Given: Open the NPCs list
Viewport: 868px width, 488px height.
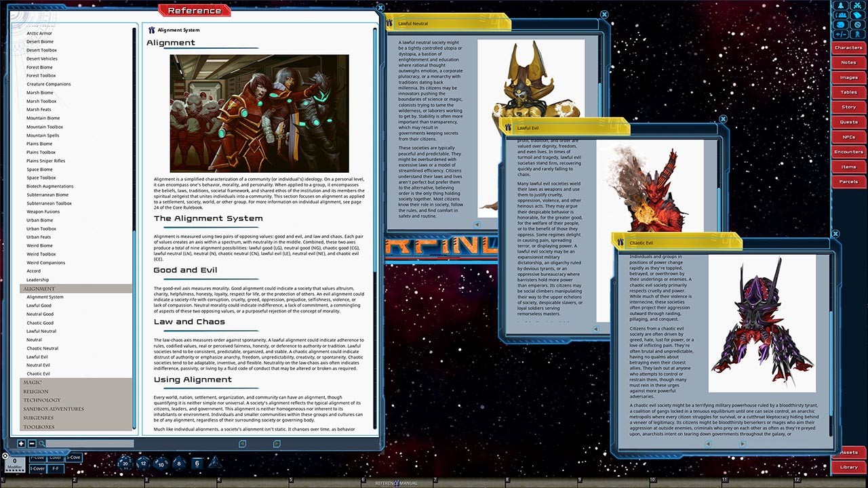Looking at the screenshot, I should [x=848, y=137].
